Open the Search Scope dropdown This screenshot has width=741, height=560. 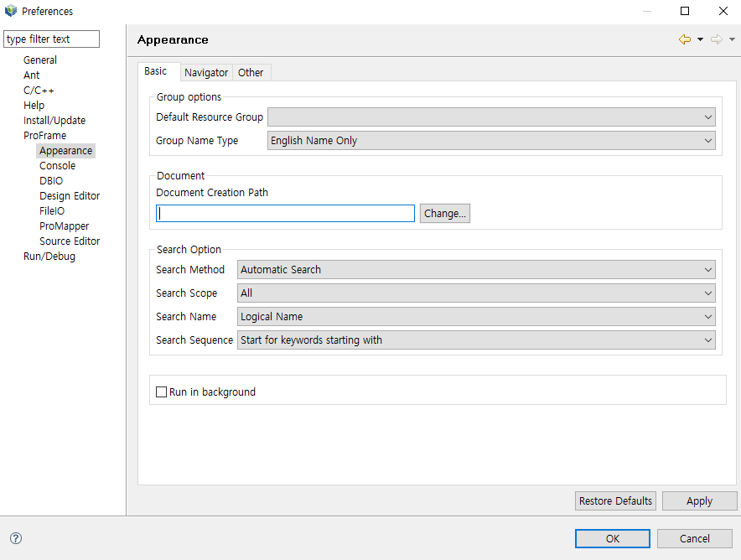tap(476, 293)
